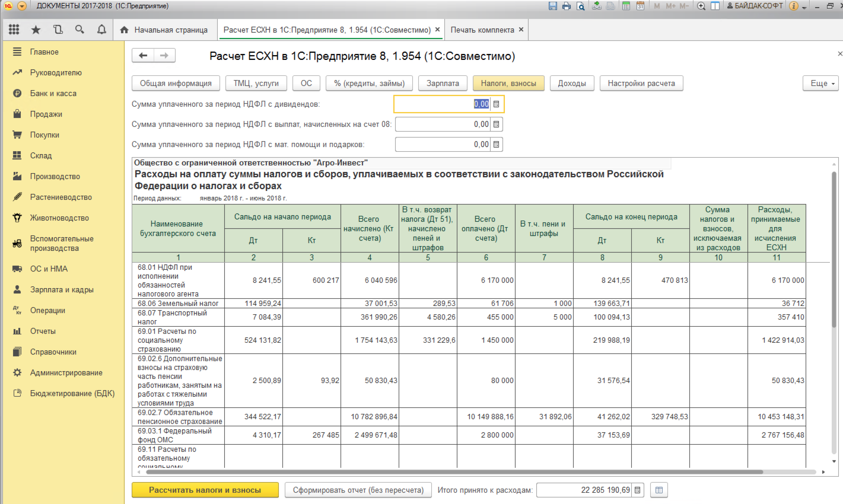Click Сформировать отчет (без пересчета) button
Screen dimensions: 843x504
click(x=358, y=490)
